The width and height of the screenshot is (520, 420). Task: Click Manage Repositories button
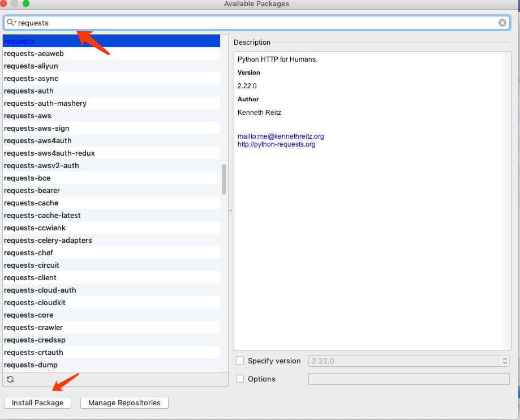(124, 403)
